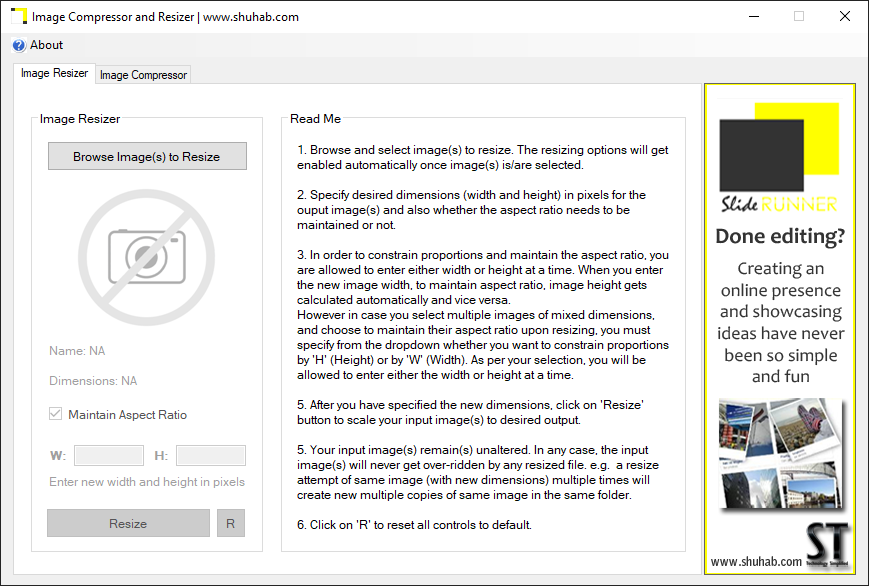Switch to the Image Resizer tab
Image resolution: width=869 pixels, height=586 pixels.
pos(54,73)
